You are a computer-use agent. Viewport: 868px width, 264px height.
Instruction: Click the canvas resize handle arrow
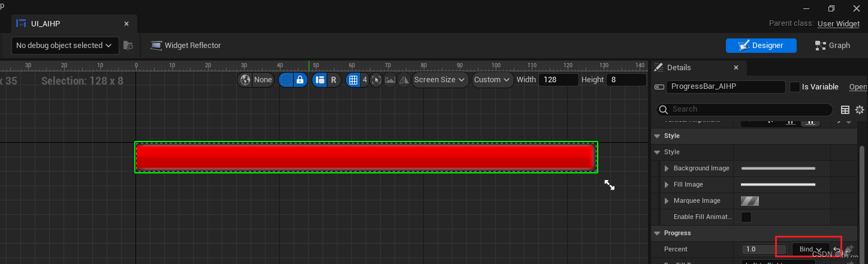click(609, 185)
